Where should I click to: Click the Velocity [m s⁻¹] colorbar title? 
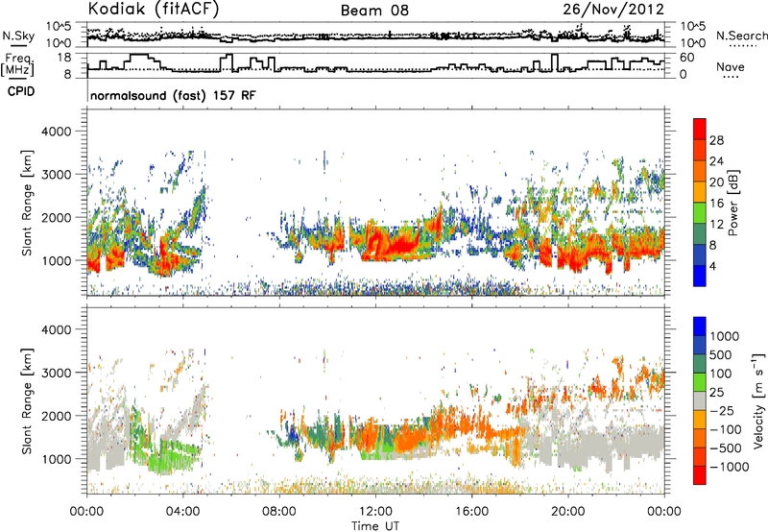[758, 400]
